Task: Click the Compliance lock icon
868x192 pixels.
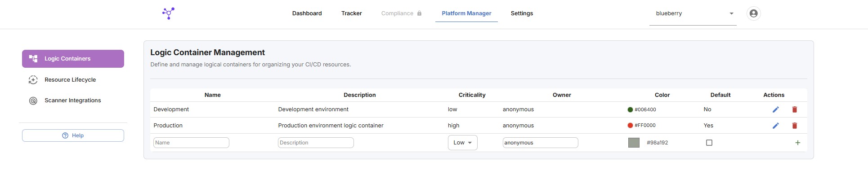Action: 419,13
